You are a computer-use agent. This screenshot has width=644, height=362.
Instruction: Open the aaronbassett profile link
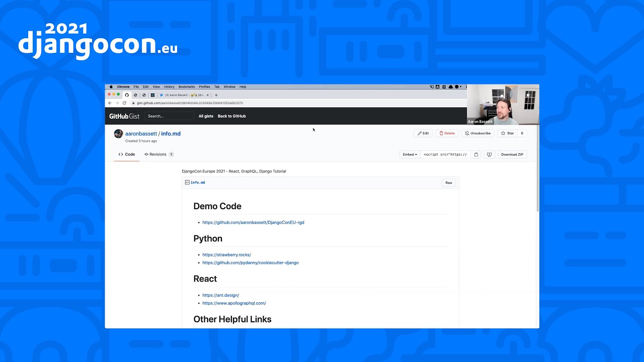click(x=141, y=134)
